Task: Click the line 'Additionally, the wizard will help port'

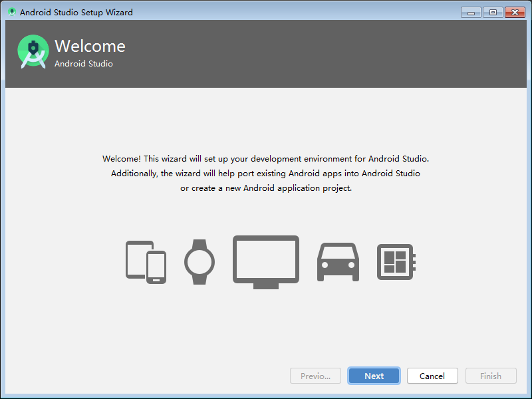Action: pos(265,174)
